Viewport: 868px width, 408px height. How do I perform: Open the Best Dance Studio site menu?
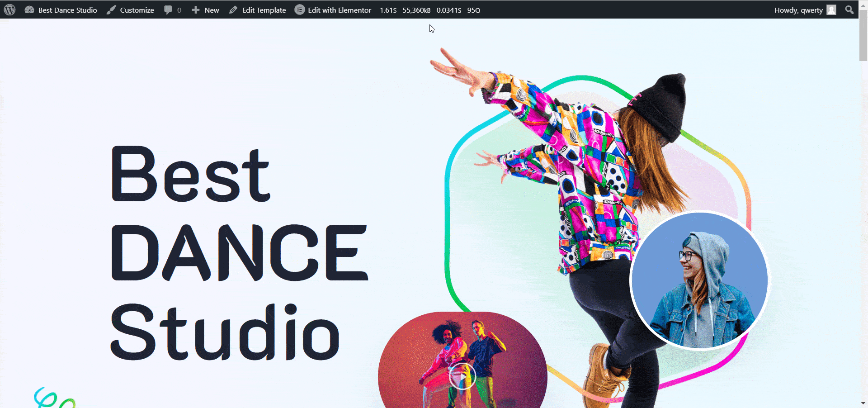67,10
